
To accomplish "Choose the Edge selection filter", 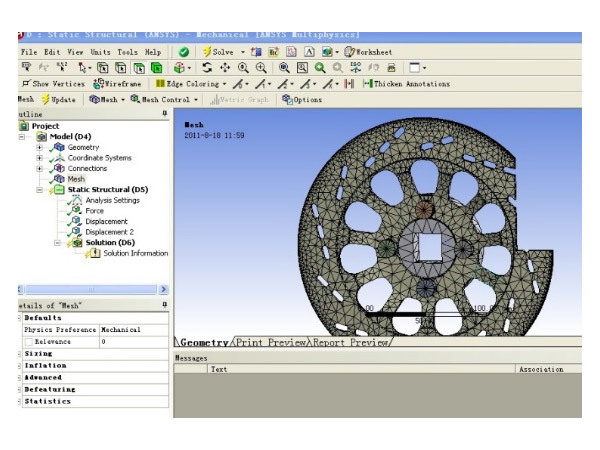I will pyautogui.click(x=121, y=68).
